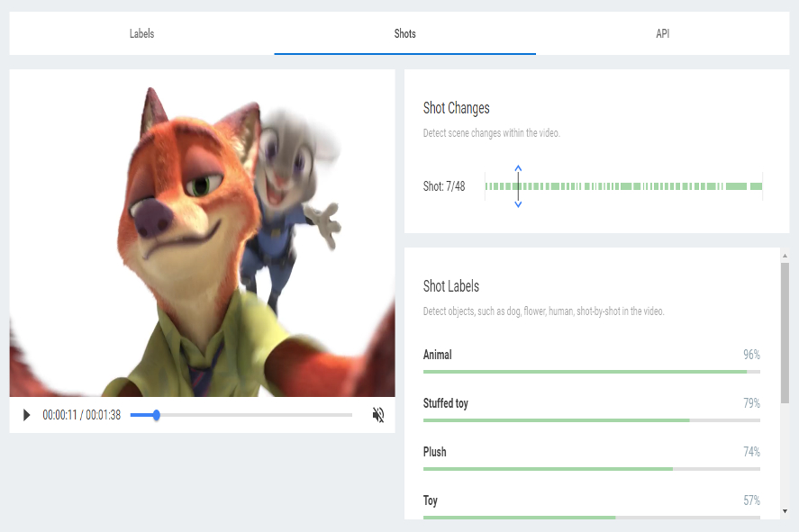
Task: Click the shot timeline bar segments
Action: [x=623, y=186]
